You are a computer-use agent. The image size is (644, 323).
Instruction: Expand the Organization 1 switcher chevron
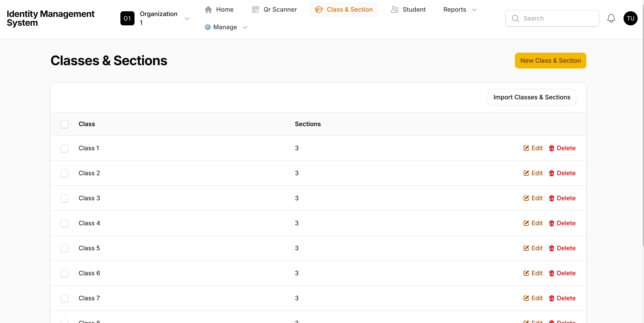point(187,18)
